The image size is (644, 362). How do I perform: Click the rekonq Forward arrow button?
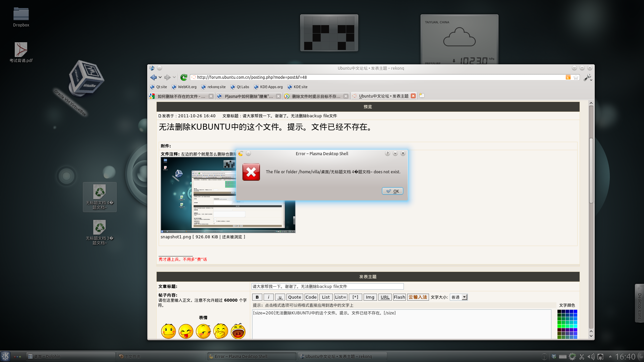click(167, 77)
